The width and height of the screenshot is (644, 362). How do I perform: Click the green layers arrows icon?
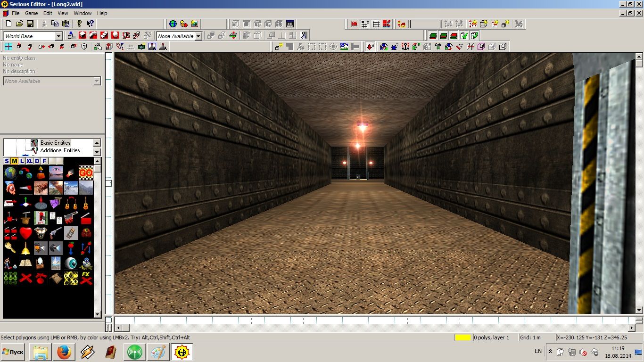[x=233, y=35]
